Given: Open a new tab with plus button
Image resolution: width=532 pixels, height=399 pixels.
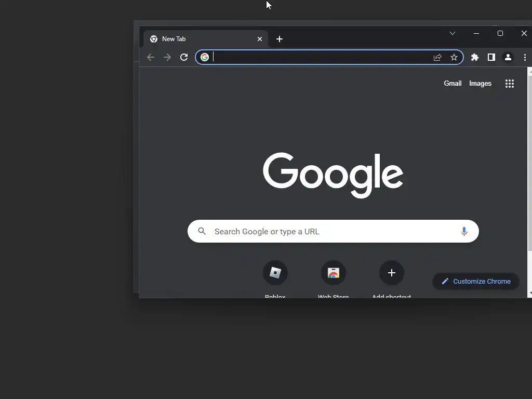Looking at the screenshot, I should pyautogui.click(x=279, y=39).
